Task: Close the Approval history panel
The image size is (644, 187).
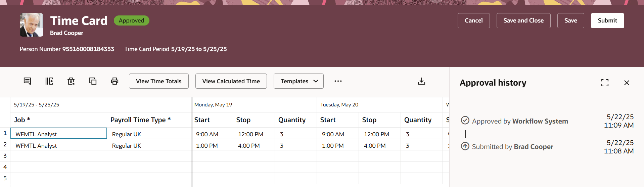Action: click(627, 83)
